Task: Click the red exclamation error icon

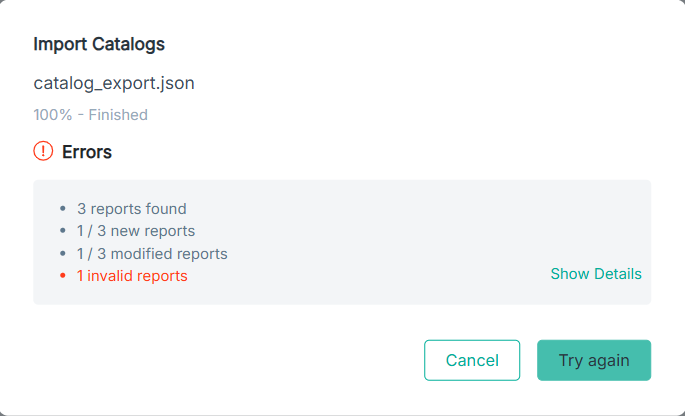Action: 43,151
